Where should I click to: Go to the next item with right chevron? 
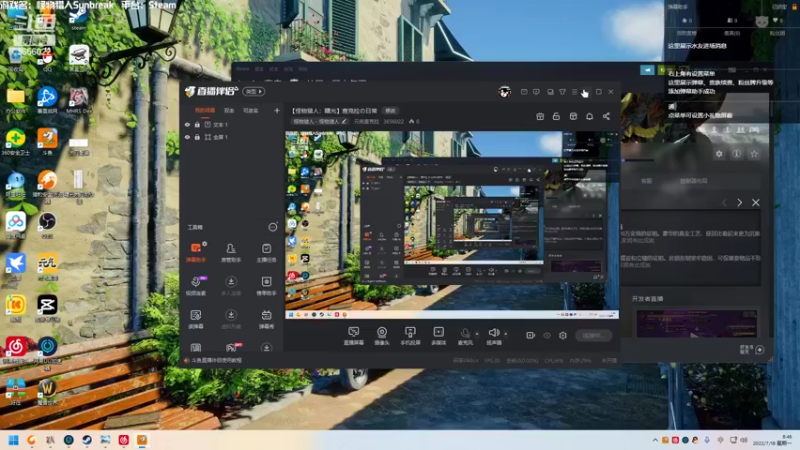pyautogui.click(x=739, y=203)
